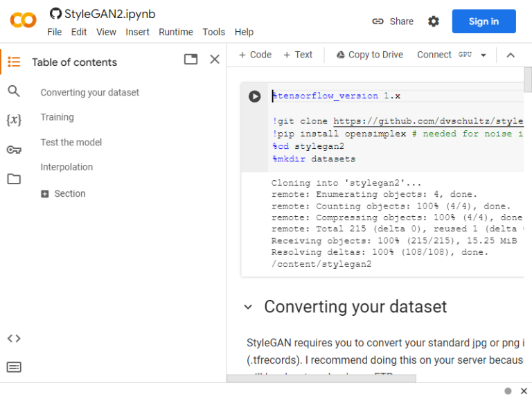Open the View menu

click(106, 32)
